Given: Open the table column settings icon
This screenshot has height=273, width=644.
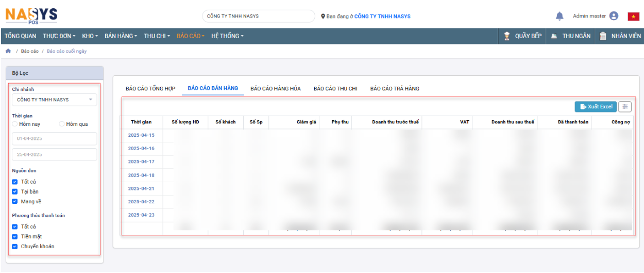Looking at the screenshot, I should pos(625,107).
